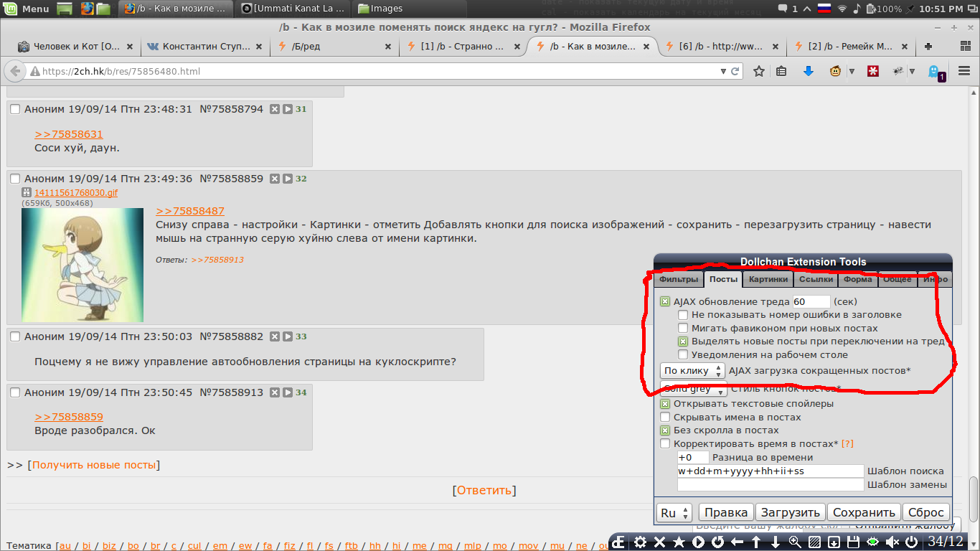Click the refresh arrow icon in Dollchan toolbar

(x=717, y=542)
